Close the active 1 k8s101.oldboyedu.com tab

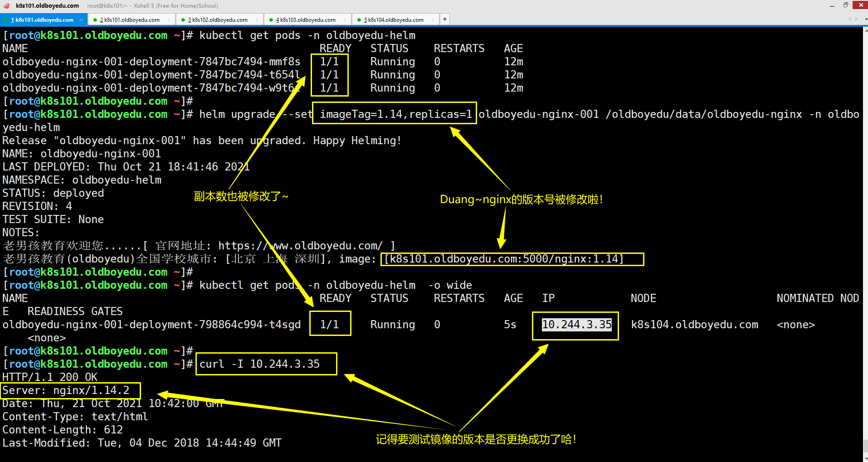pyautogui.click(x=82, y=20)
